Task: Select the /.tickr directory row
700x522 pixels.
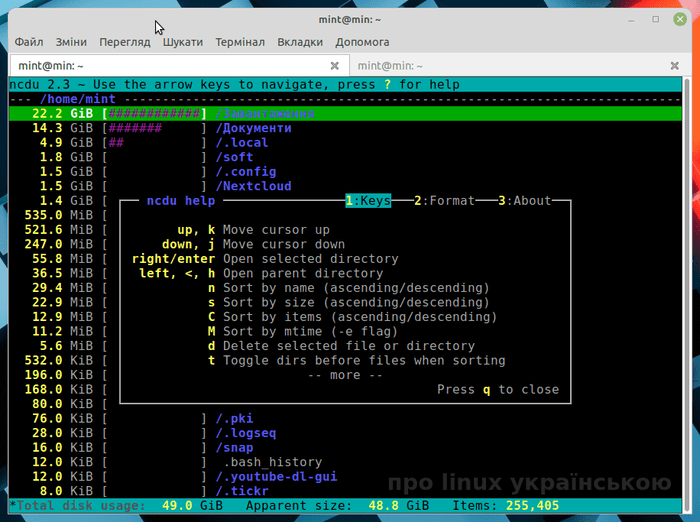Action: coord(346,491)
